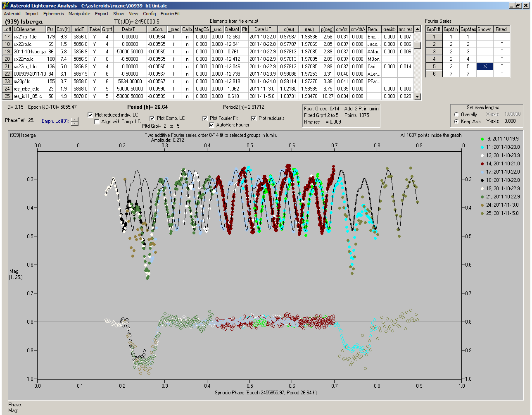The image size is (532, 415).
Task: Click legend marker for 14; 2011-10-21.0
Action: (x=483, y=164)
